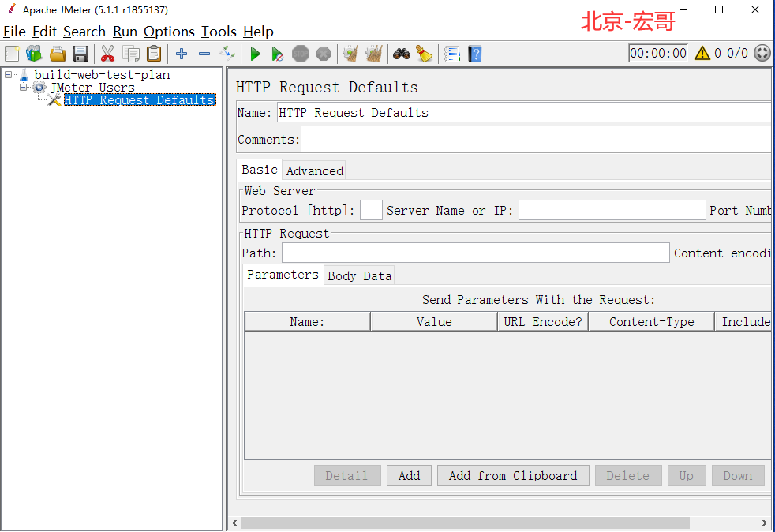Click the Paste clipboard icon
Image resolution: width=775 pixels, height=532 pixels.
tap(154, 54)
